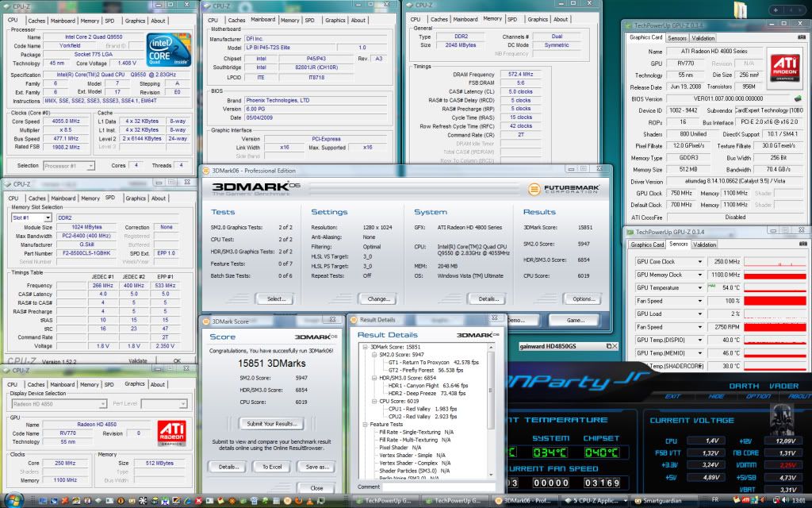The width and height of the screenshot is (812, 508).
Task: Click the Intel Core 2 Quad logo
Action: (167, 50)
